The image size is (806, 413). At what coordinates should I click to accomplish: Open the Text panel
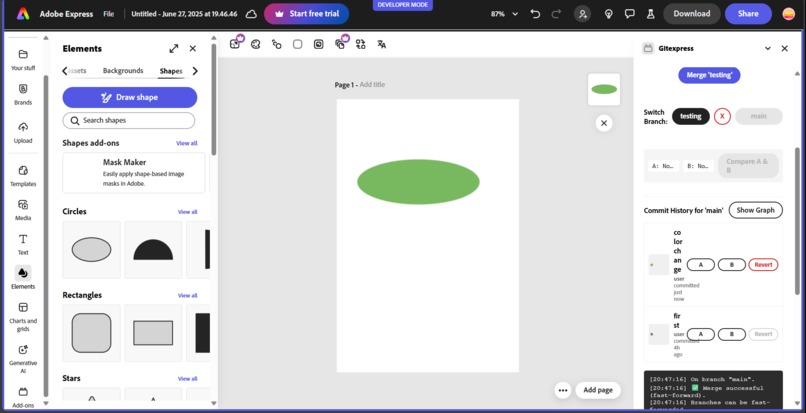[23, 244]
